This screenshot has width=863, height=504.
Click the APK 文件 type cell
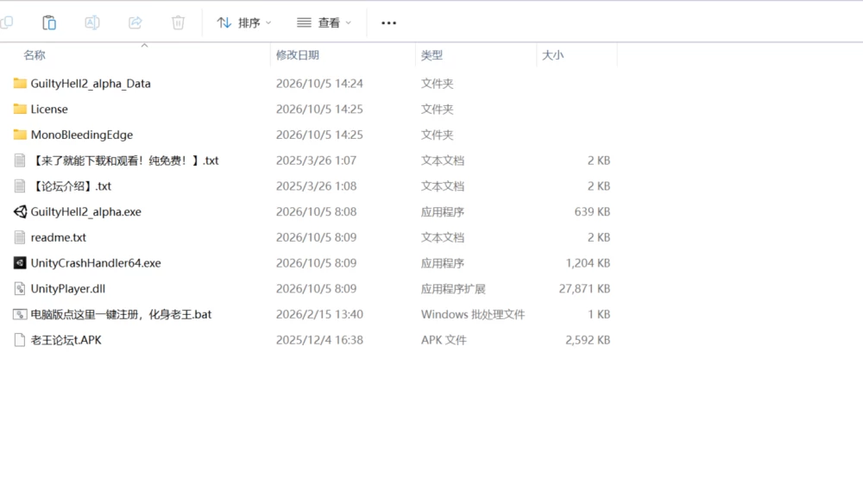pyautogui.click(x=444, y=340)
